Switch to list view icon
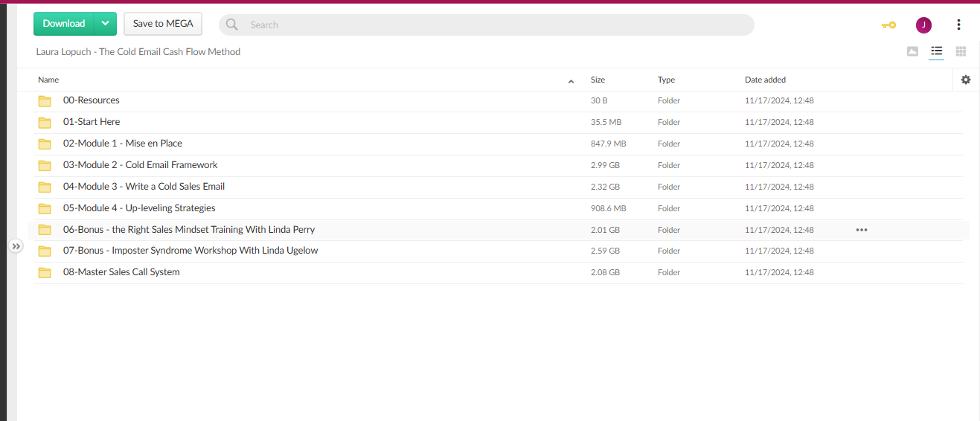This screenshot has width=980, height=421. click(937, 51)
